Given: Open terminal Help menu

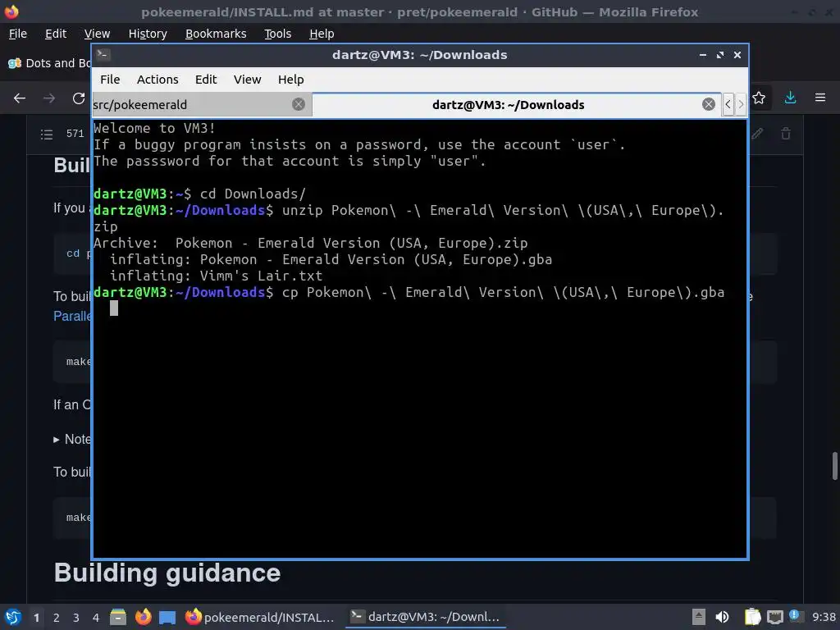Looking at the screenshot, I should point(291,80).
